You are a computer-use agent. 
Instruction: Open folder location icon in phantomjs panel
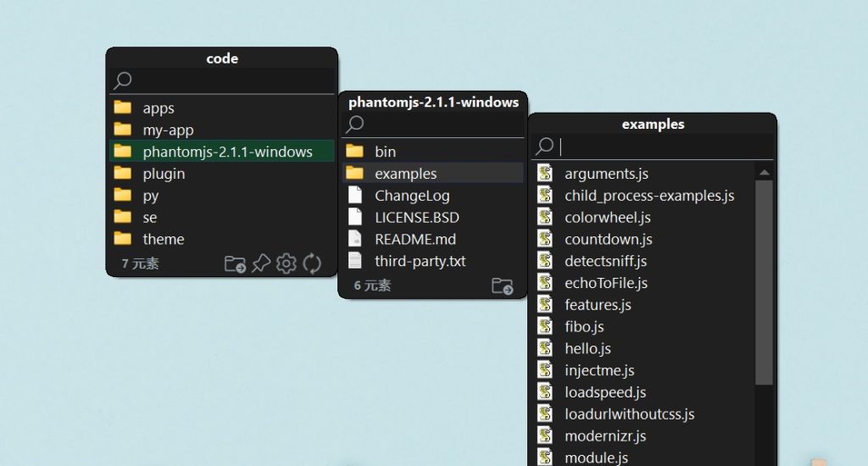[x=502, y=286]
